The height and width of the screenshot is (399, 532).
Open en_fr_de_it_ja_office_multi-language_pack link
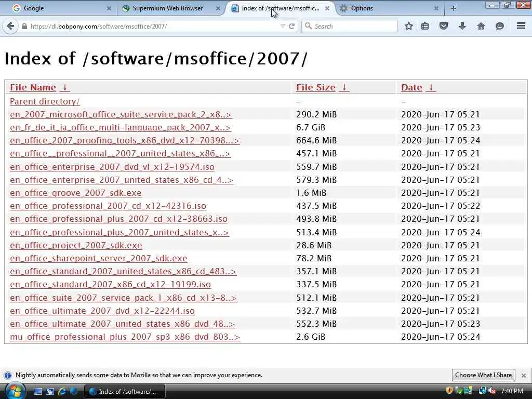point(121,128)
